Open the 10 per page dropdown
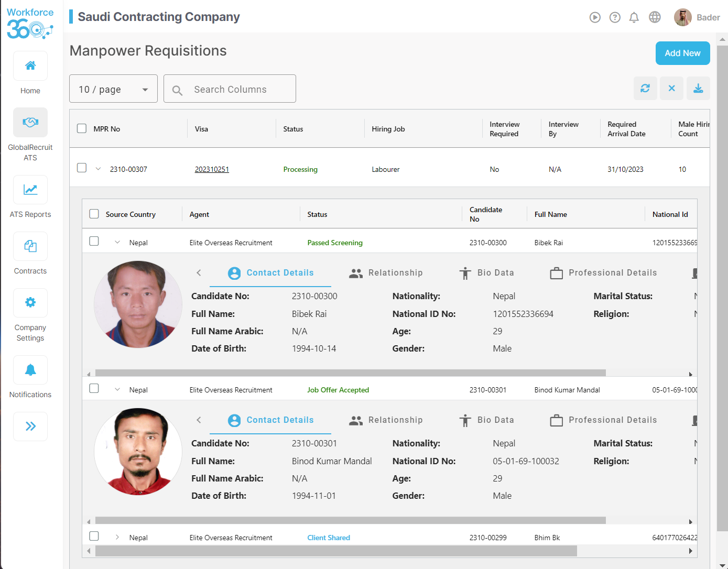728x569 pixels. (x=113, y=89)
